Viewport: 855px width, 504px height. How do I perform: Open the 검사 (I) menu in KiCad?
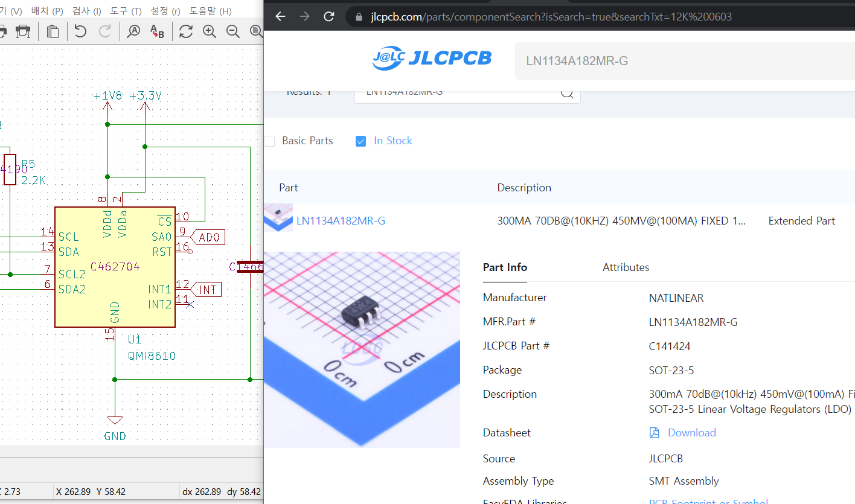point(87,11)
